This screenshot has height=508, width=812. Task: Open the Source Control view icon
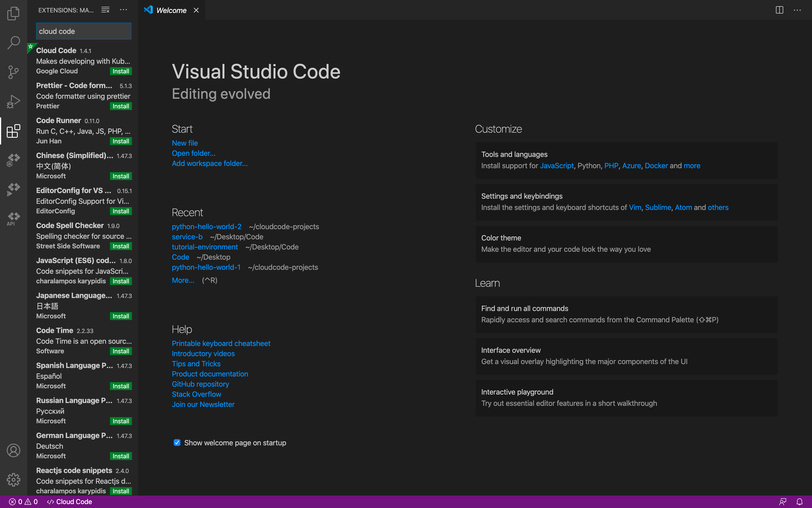point(14,72)
